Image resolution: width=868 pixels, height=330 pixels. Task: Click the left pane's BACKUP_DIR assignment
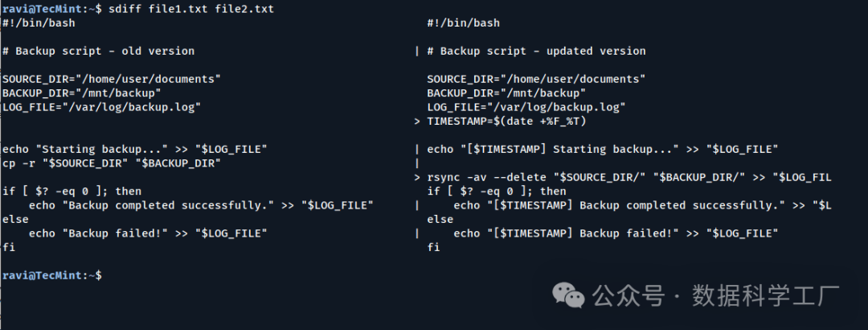80,93
